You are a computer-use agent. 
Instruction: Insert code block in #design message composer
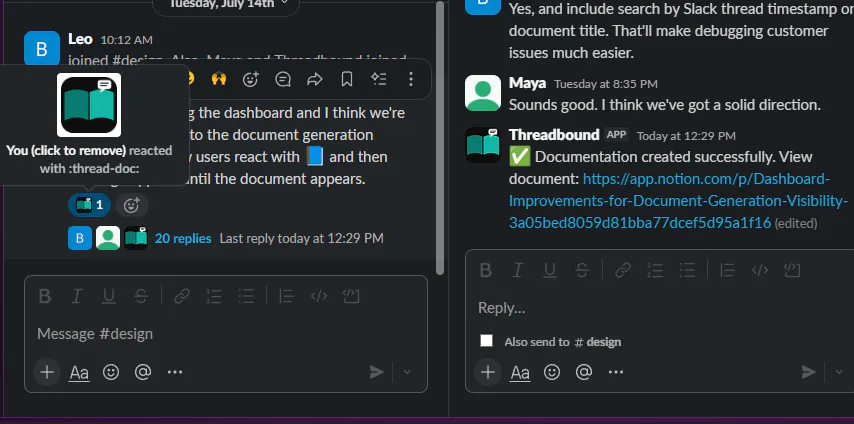click(x=351, y=296)
